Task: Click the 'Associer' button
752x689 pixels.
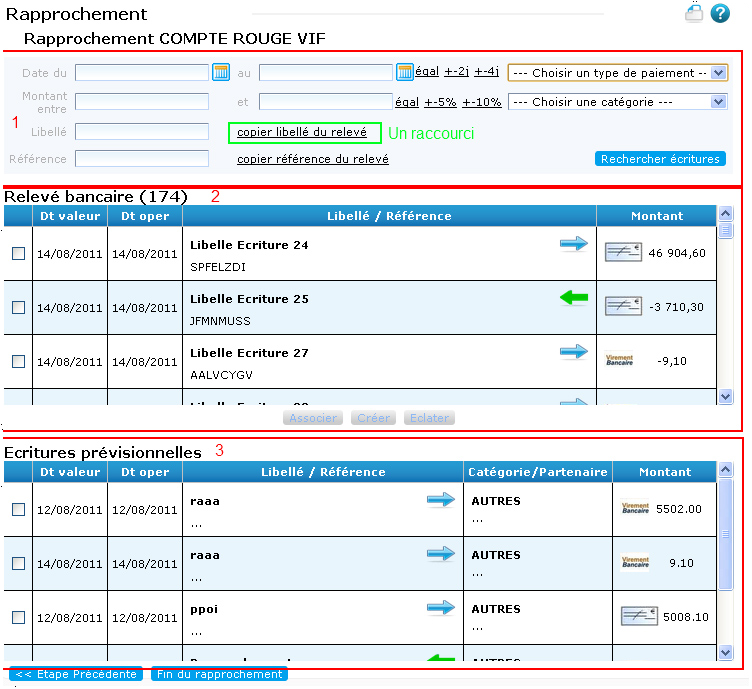Action: point(313,418)
